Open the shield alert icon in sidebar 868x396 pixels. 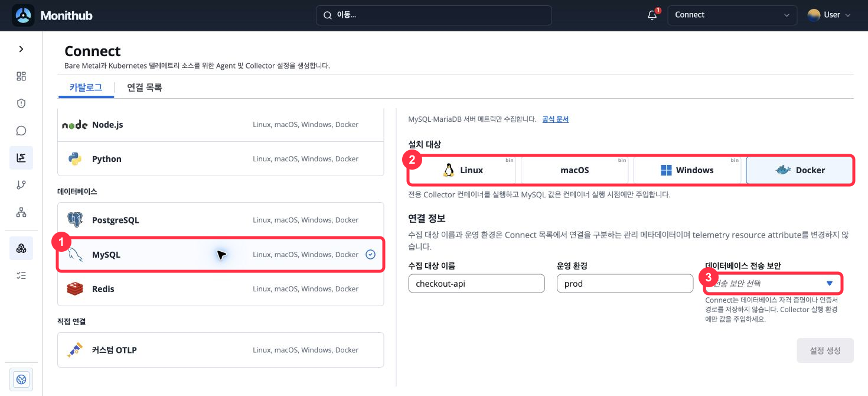[x=21, y=103]
